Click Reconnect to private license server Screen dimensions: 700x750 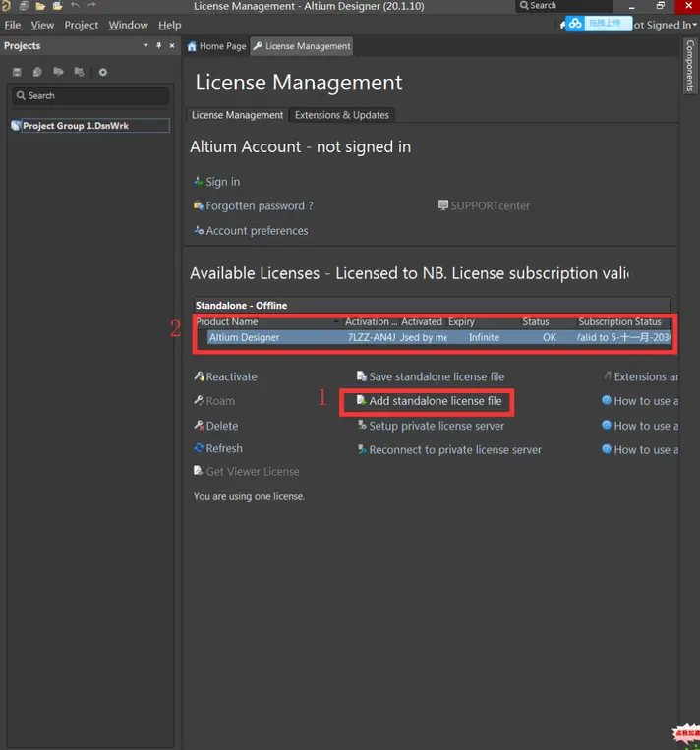449,450
